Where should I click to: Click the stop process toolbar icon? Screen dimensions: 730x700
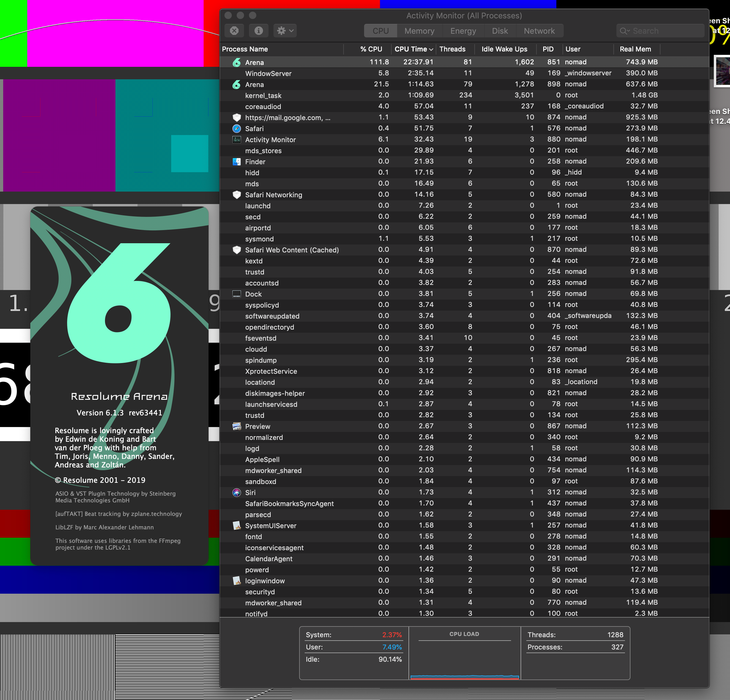pos(234,31)
